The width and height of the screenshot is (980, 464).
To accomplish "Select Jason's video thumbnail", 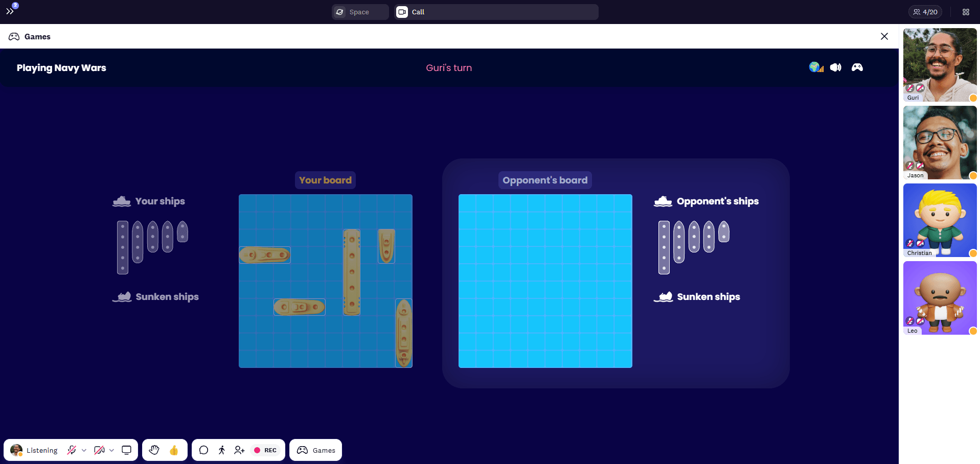I will (940, 143).
